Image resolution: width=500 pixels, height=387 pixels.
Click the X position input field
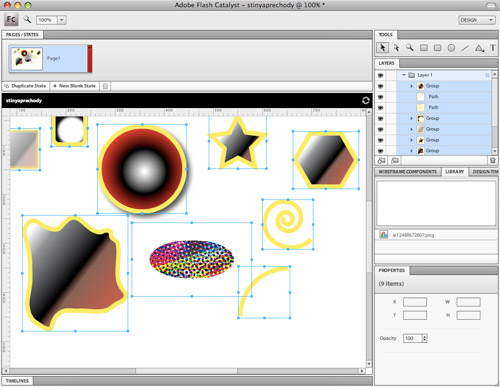[x=415, y=302]
